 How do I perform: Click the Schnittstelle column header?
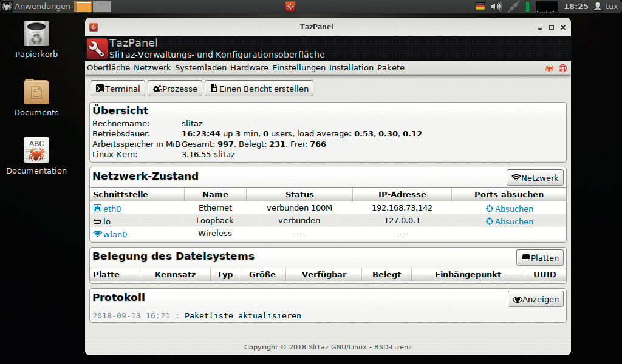pyautogui.click(x=137, y=195)
